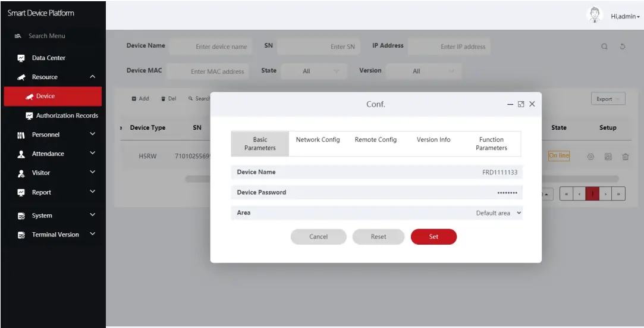
Task: Click the trash icon in Setup column
Action: point(625,157)
